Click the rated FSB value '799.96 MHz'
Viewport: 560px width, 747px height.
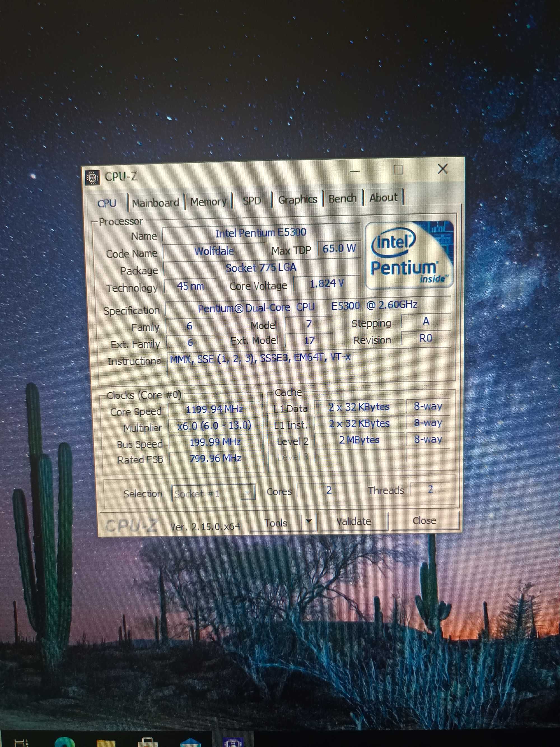[215, 458]
